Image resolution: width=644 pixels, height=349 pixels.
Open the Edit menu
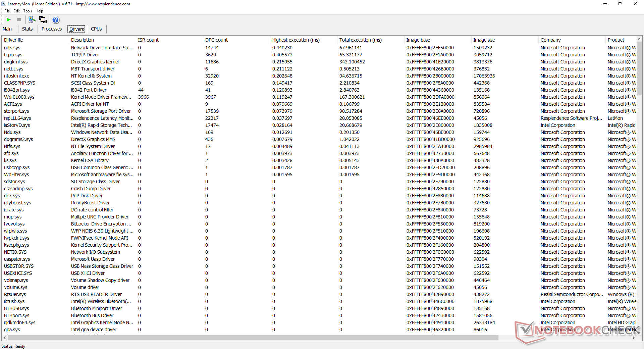point(16,11)
